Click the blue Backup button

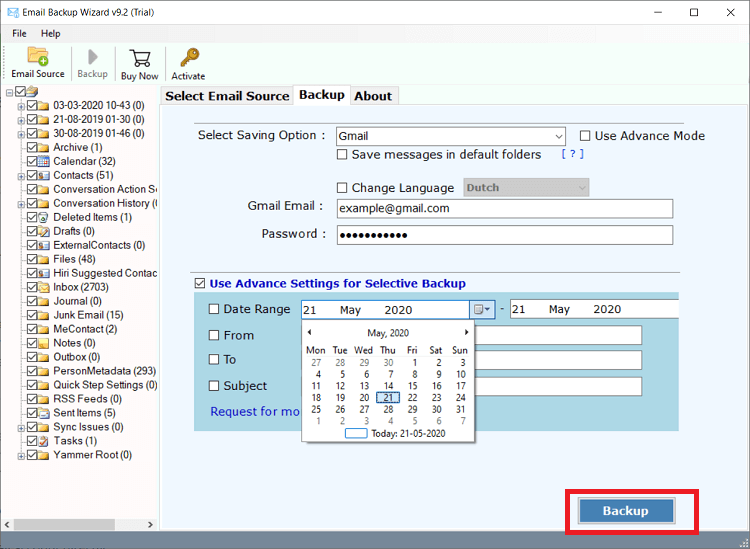(x=626, y=511)
